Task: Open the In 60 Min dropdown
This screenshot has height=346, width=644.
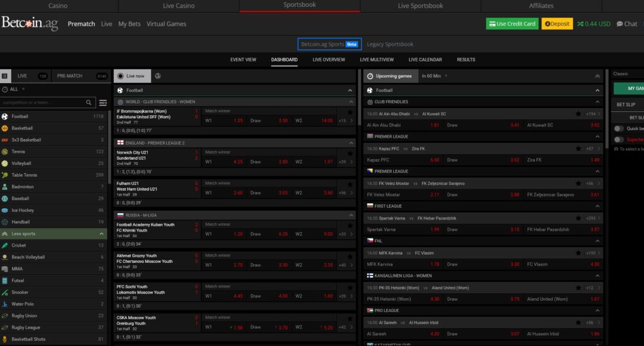Action: (435, 76)
